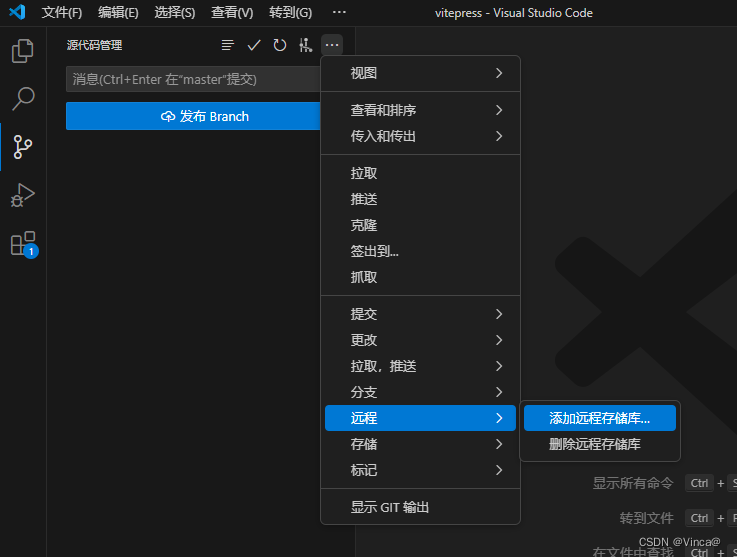Click 转到文件 hint text

(x=646, y=518)
